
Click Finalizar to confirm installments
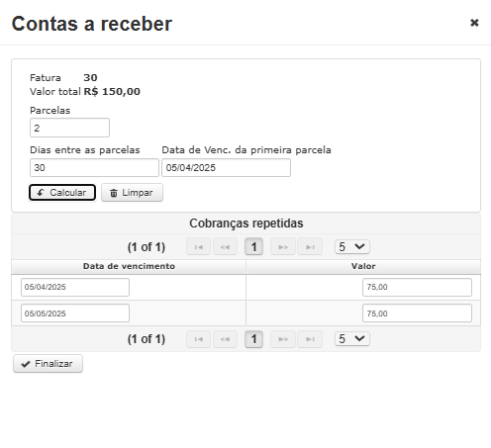pyautogui.click(x=48, y=364)
